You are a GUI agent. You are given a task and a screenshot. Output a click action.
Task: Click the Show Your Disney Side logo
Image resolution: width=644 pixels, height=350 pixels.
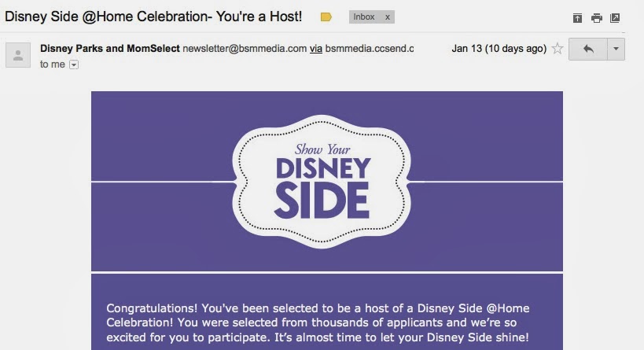[x=322, y=182]
